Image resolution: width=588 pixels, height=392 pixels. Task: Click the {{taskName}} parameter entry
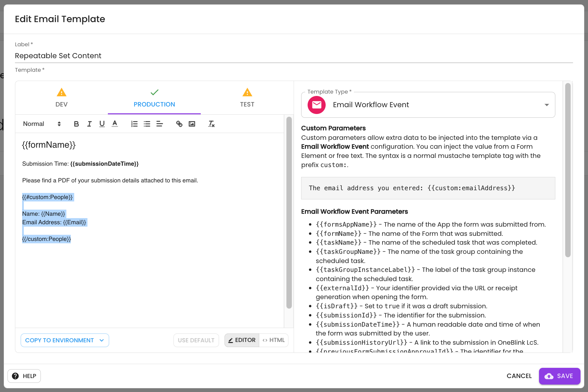(x=426, y=243)
